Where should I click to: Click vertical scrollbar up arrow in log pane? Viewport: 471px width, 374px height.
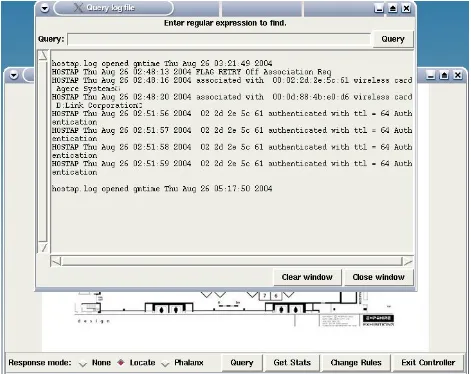coord(43,55)
